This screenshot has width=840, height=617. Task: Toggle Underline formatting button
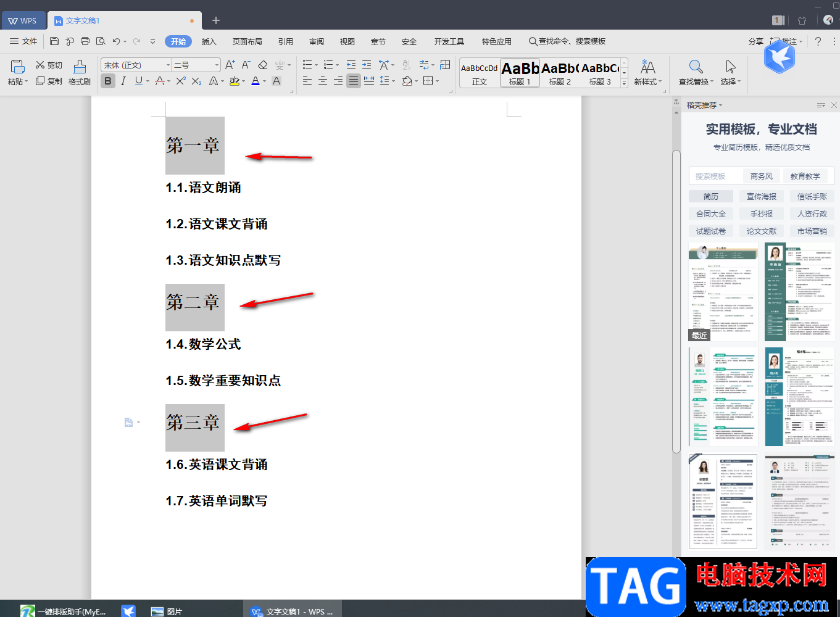[x=138, y=81]
